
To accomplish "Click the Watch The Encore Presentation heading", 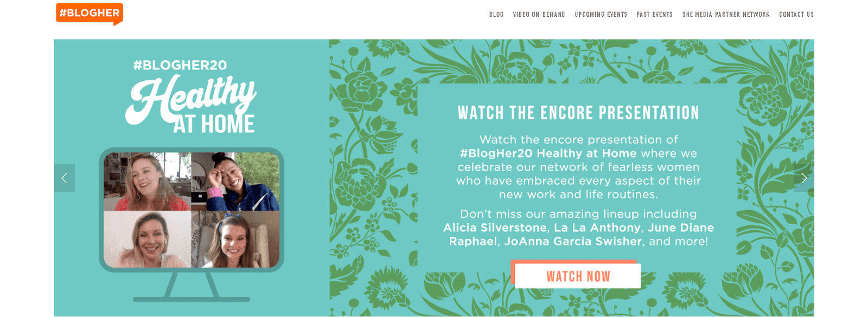I will pyautogui.click(x=578, y=113).
